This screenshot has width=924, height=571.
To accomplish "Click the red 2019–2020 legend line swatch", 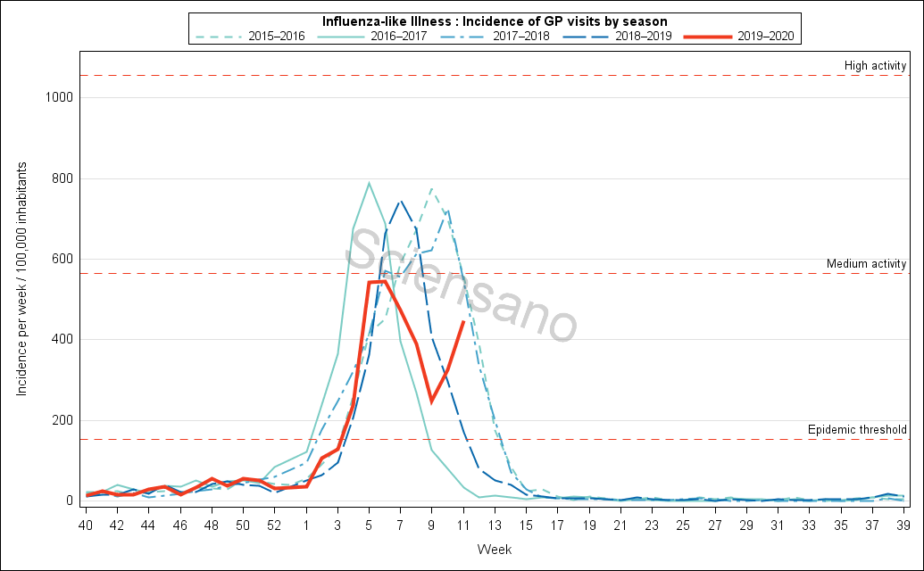I will tap(707, 37).
